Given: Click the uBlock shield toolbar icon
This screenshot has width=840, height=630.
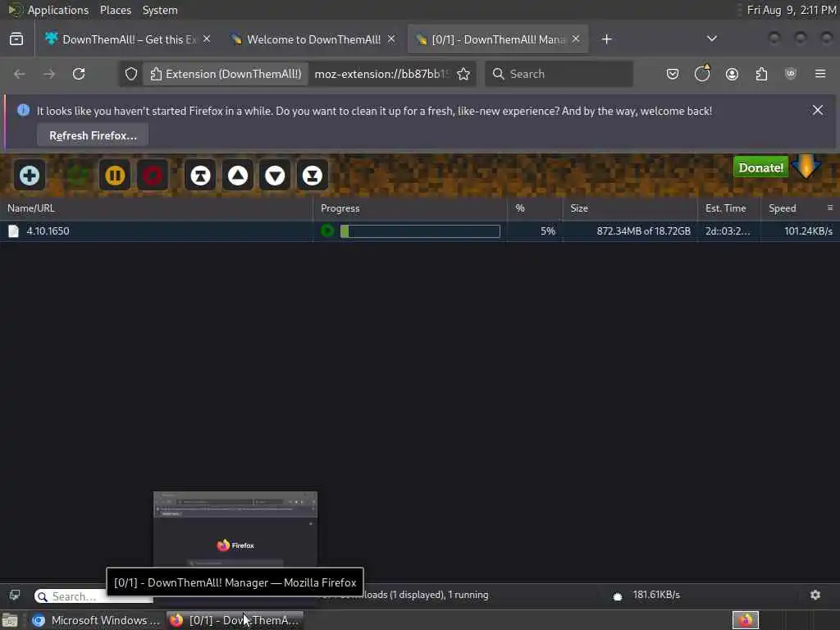Looking at the screenshot, I should tap(791, 74).
